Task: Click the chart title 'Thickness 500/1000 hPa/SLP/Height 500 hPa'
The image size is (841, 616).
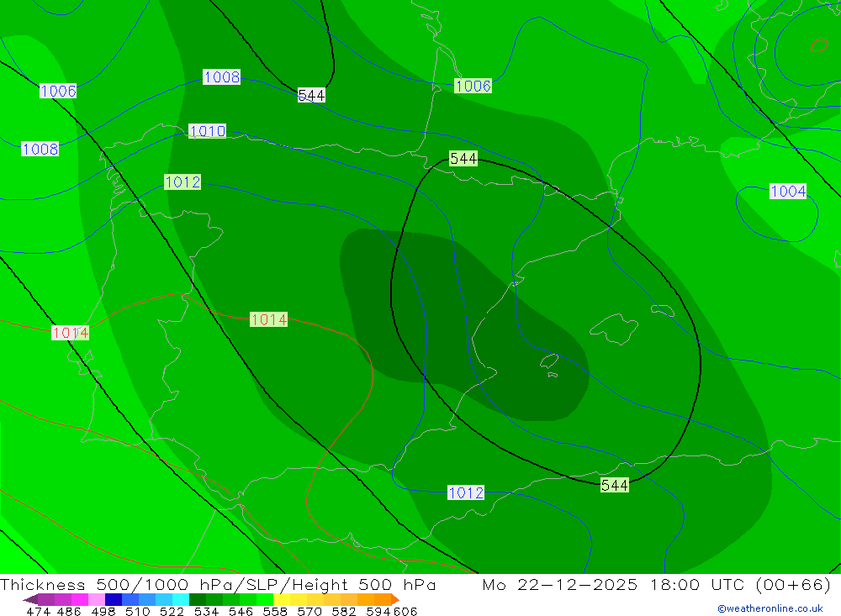Action: pyautogui.click(x=218, y=584)
